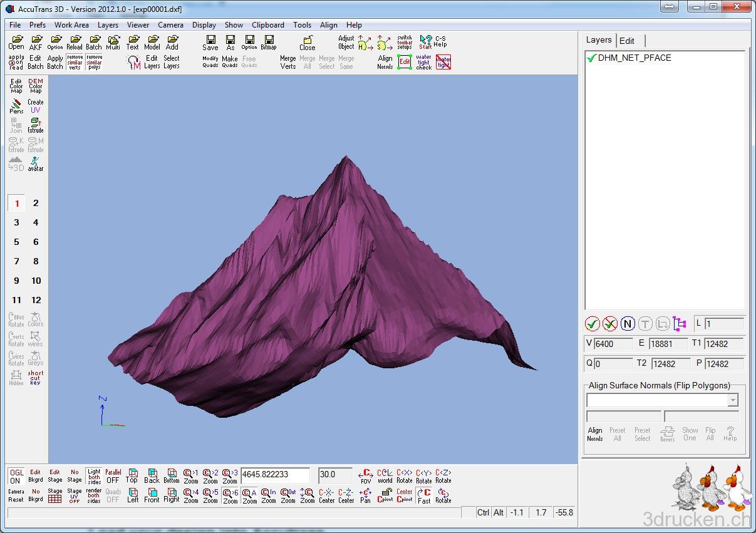Viewport: 756px width, 533px height.
Task: Click the Zoom Out magnifier icon
Action: (288, 495)
